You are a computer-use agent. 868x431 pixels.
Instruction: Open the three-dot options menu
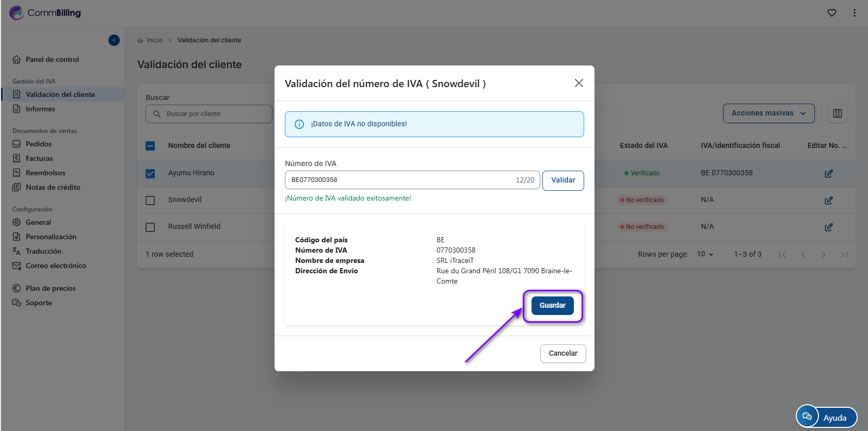point(854,13)
